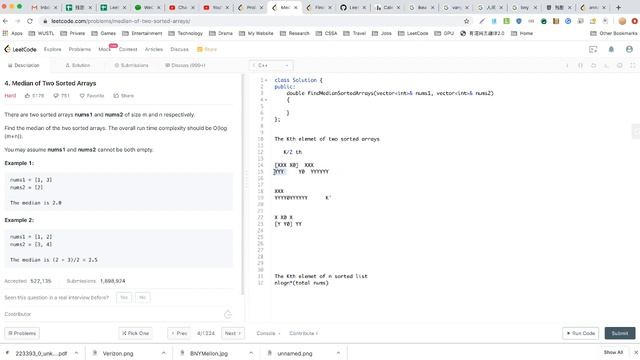
Task: Click the Share button
Action: (x=124, y=96)
